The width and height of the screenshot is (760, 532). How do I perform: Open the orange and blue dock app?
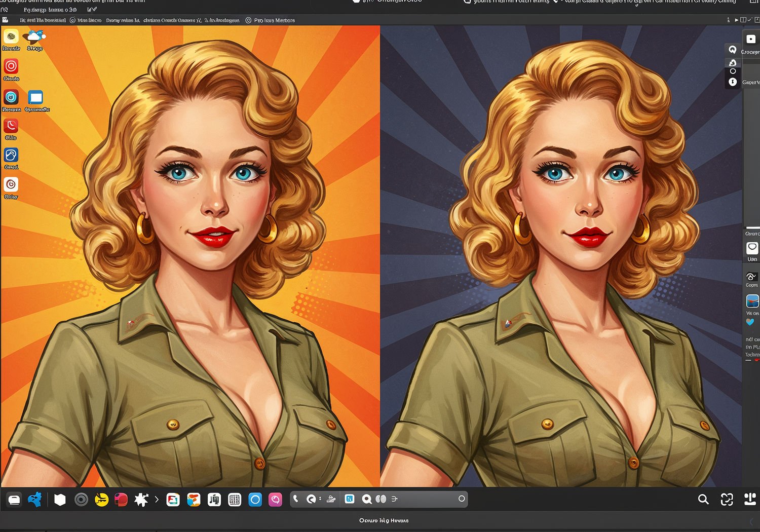pyautogui.click(x=194, y=500)
